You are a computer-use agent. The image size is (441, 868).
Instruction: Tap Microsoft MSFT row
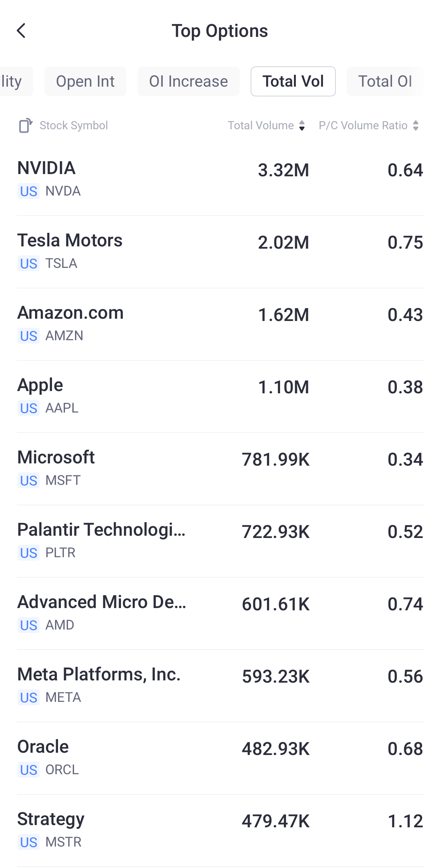tap(220, 469)
